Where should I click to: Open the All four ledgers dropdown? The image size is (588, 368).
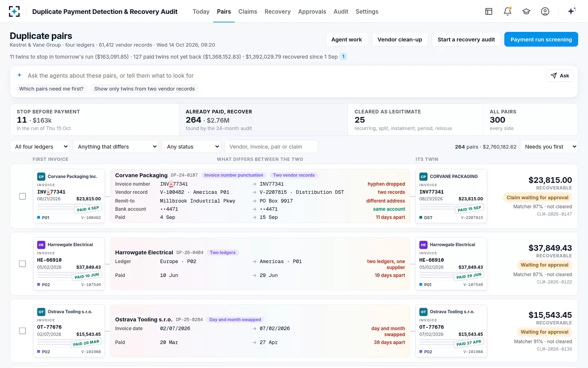(40, 147)
